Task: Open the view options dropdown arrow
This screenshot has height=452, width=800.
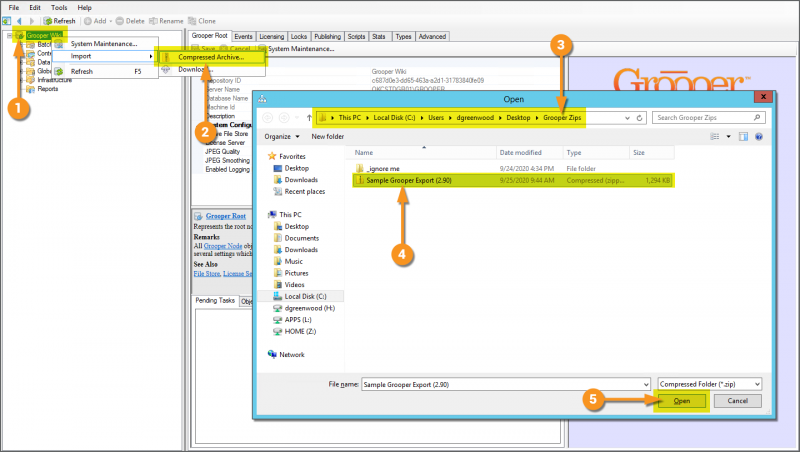Action: pyautogui.click(x=729, y=137)
